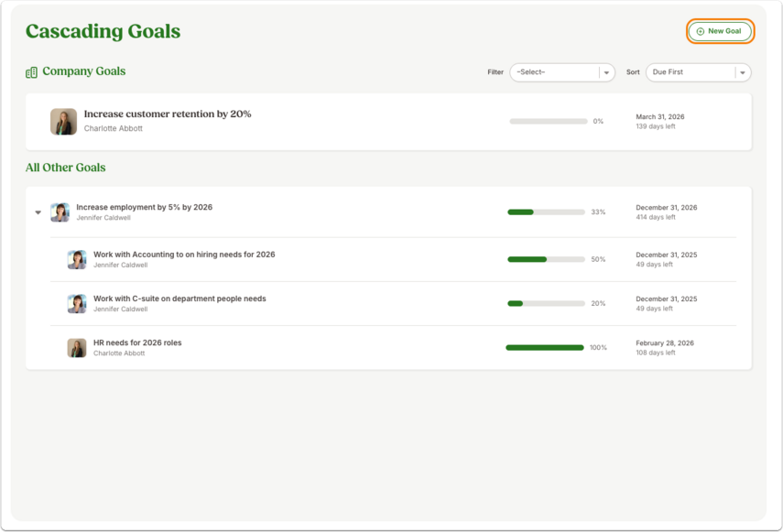This screenshot has width=783, height=532.
Task: Click the Cascading Goals page title
Action: pyautogui.click(x=103, y=31)
